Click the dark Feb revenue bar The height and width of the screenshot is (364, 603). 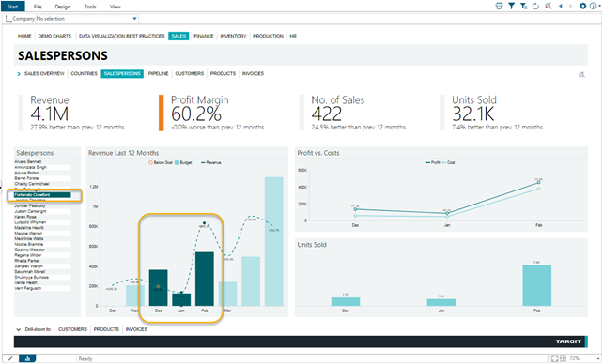point(205,279)
